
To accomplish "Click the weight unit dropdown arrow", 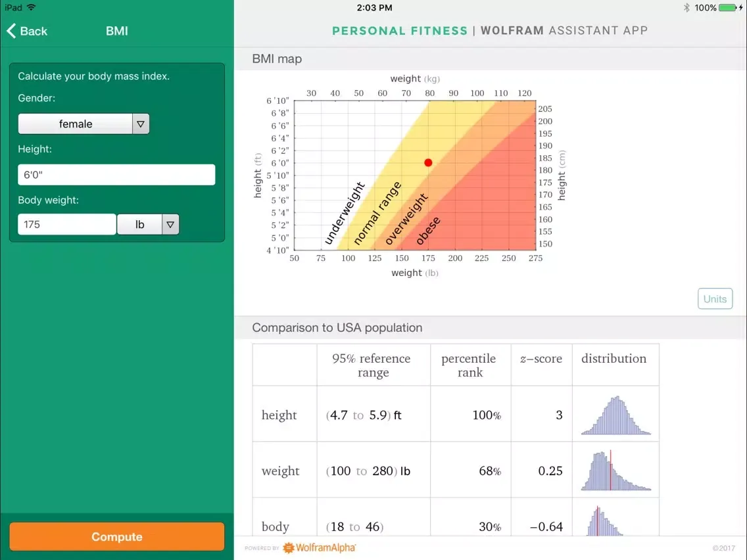I will tap(170, 224).
